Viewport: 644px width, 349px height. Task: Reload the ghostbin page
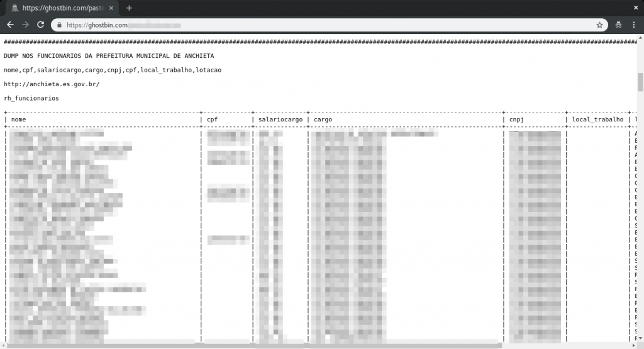click(x=40, y=25)
